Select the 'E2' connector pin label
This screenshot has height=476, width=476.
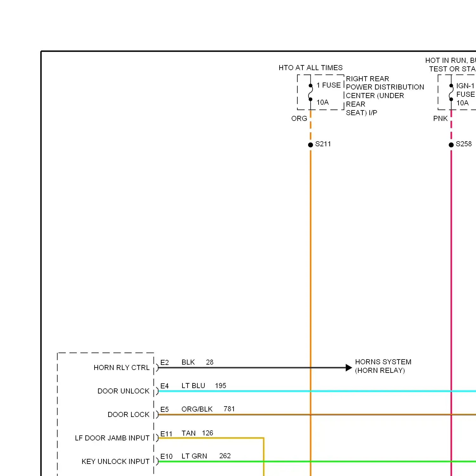pyautogui.click(x=164, y=362)
